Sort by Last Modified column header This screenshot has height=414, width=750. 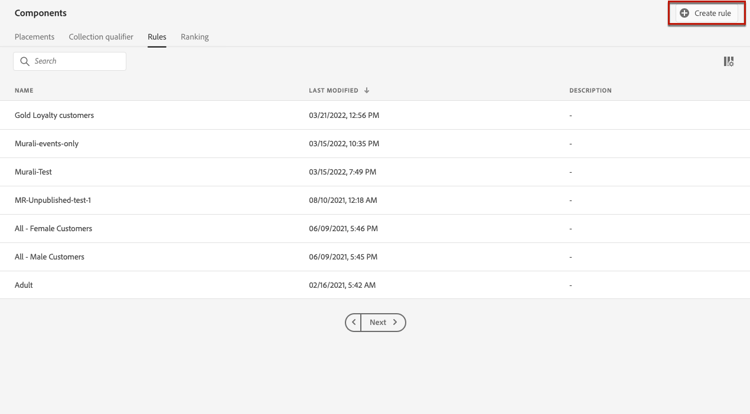(333, 90)
